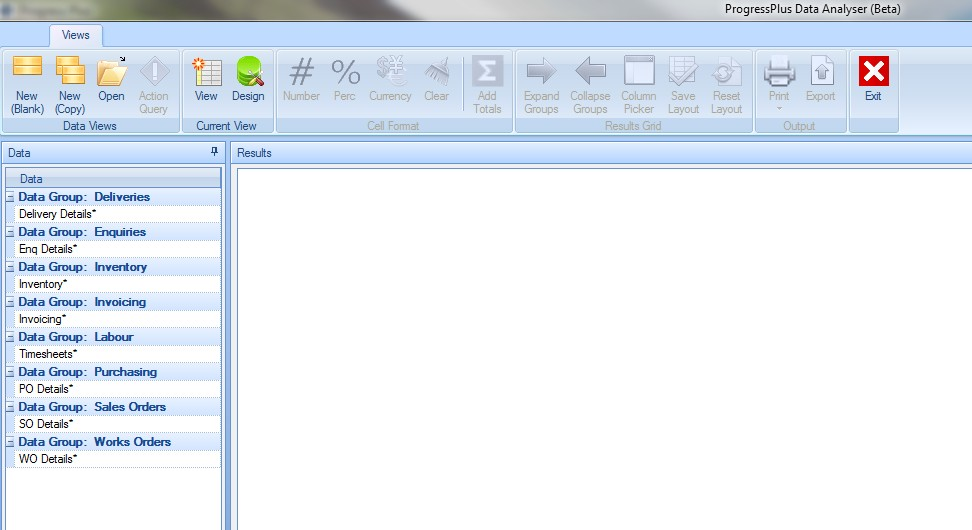This screenshot has width=972, height=530.
Task: Pin the Data panel with pushpin
Action: (x=213, y=152)
